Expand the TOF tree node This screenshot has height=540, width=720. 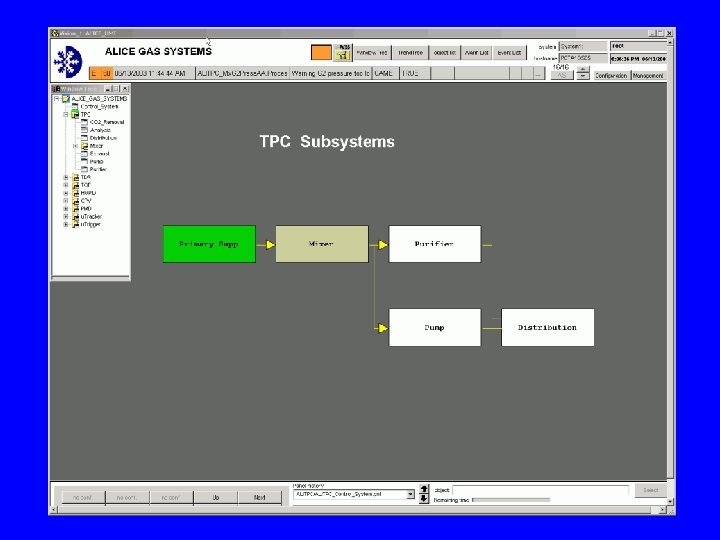[x=66, y=185]
